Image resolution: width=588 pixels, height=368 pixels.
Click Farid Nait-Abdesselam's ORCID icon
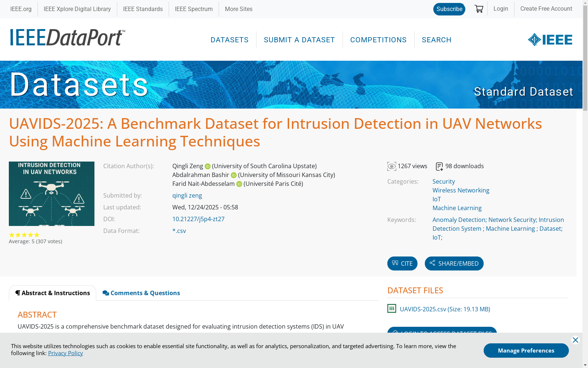click(239, 184)
